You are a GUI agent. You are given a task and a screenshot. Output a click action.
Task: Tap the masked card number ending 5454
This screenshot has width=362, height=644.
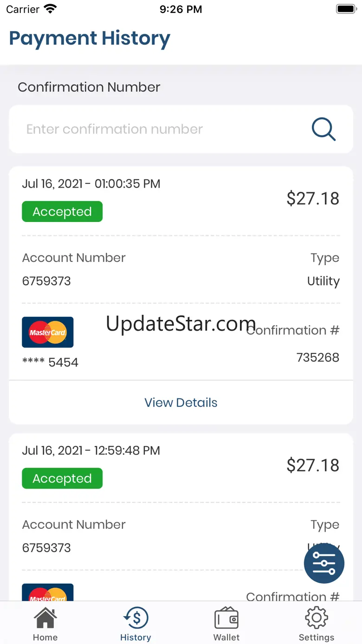[50, 362]
